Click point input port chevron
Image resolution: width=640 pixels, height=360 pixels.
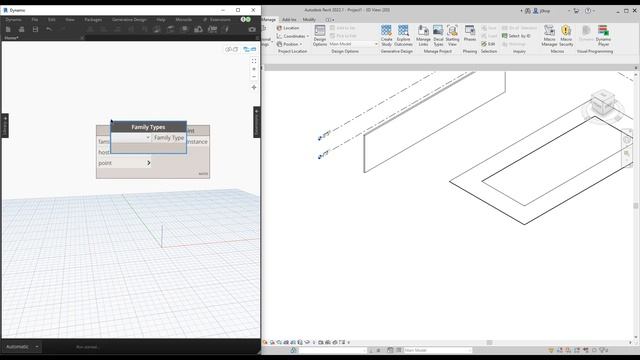pyautogui.click(x=149, y=163)
